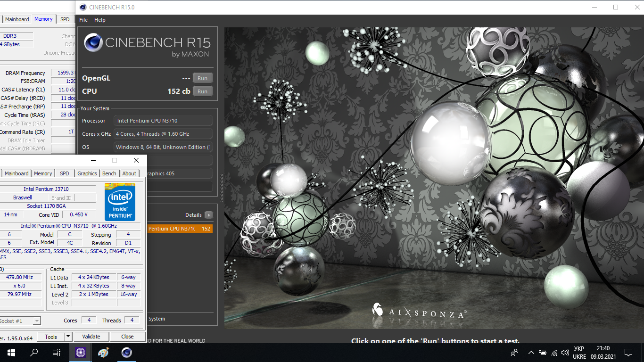Close the front CPU-Z window with X
644x362 pixels.
[136, 161]
